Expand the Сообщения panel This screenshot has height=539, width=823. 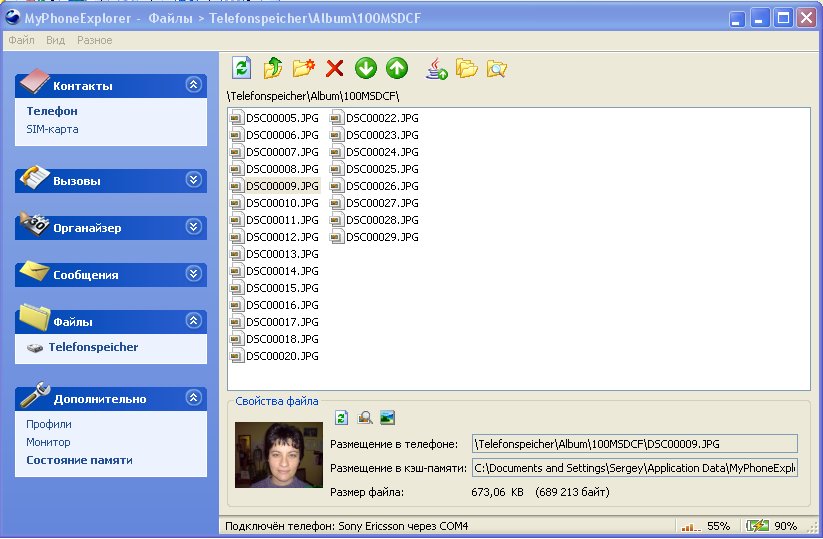click(x=194, y=273)
